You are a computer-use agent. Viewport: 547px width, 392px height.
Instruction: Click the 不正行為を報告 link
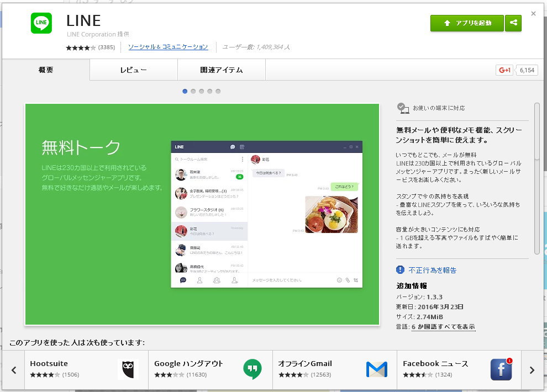click(x=433, y=270)
